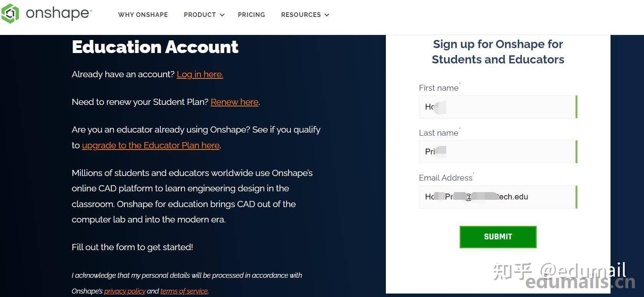Viewport: 644px width, 297px height.
Task: Open the terms of service link
Action: click(184, 291)
